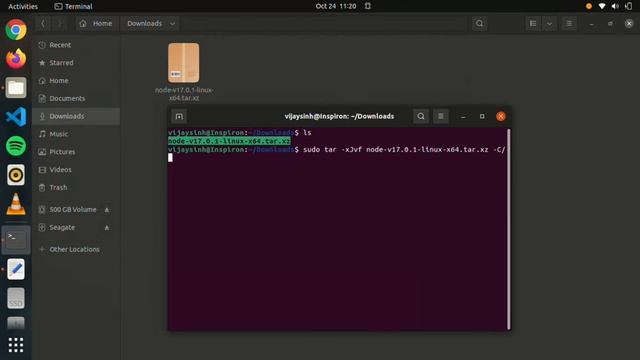Go forward in the Files window
640x360 pixels.
click(x=59, y=24)
